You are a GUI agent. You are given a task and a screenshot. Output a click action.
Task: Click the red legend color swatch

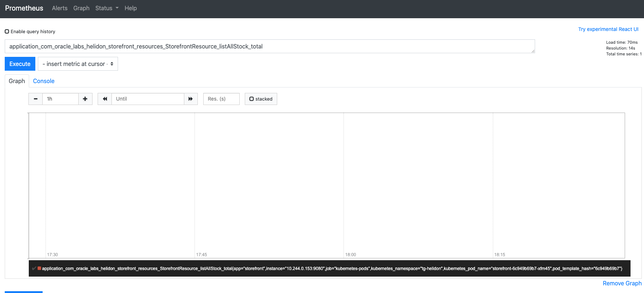point(39,268)
